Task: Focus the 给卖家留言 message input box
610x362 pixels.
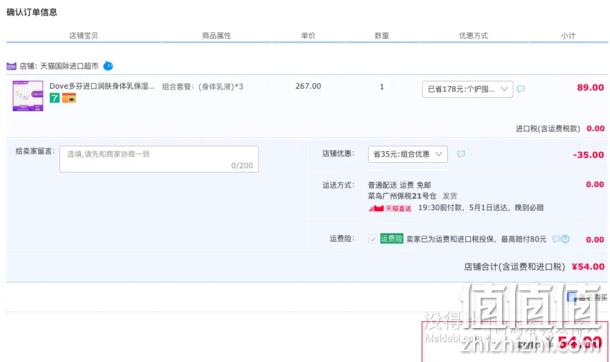Action: click(159, 159)
